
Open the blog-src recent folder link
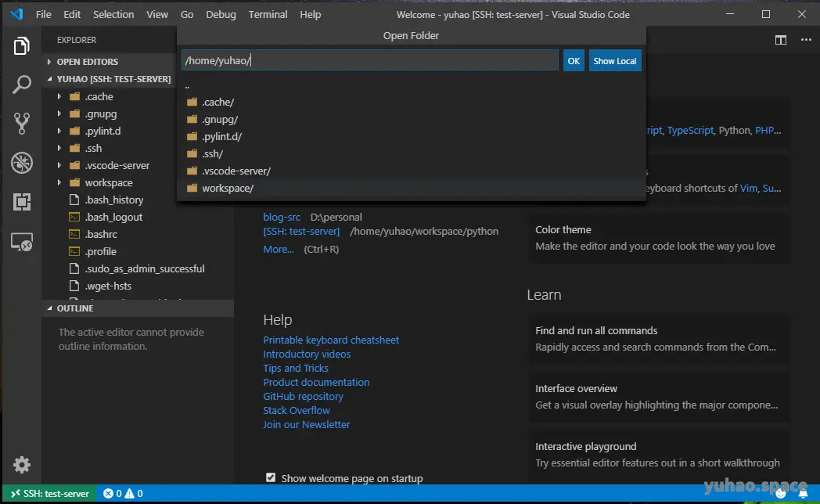pyautogui.click(x=282, y=217)
